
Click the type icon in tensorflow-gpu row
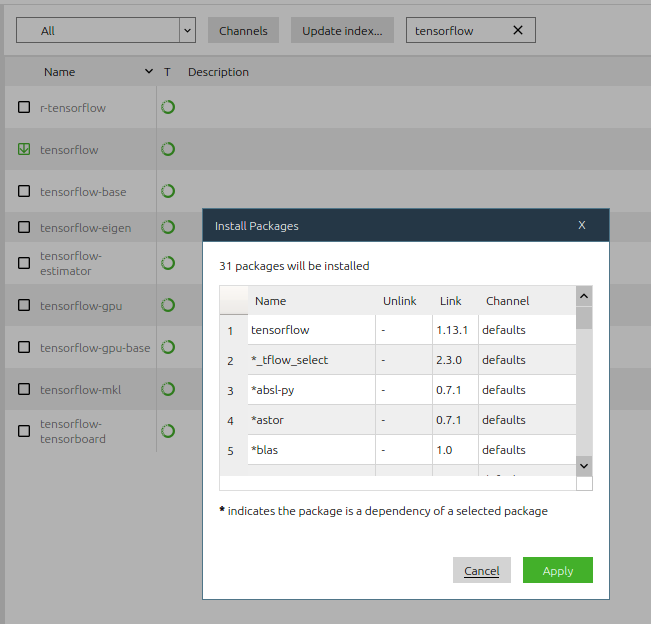point(168,305)
